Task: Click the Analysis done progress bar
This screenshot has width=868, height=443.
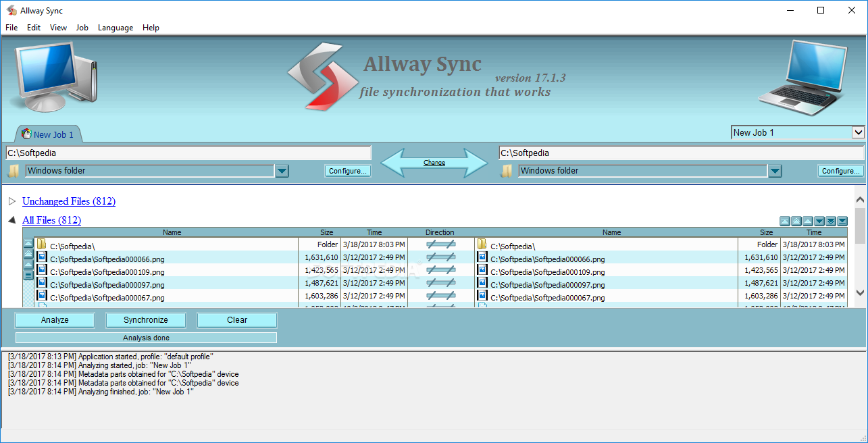Action: click(x=146, y=338)
